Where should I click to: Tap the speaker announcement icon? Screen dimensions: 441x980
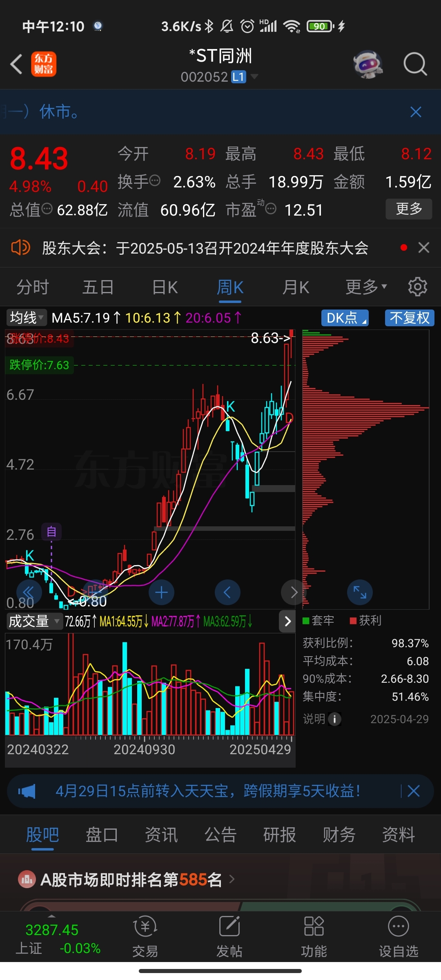tap(21, 247)
